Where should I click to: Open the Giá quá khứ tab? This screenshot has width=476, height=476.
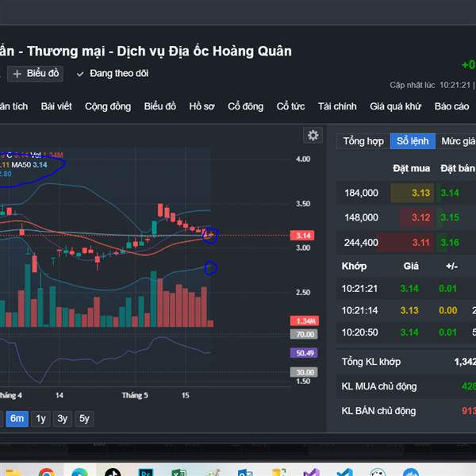pyautogui.click(x=396, y=106)
